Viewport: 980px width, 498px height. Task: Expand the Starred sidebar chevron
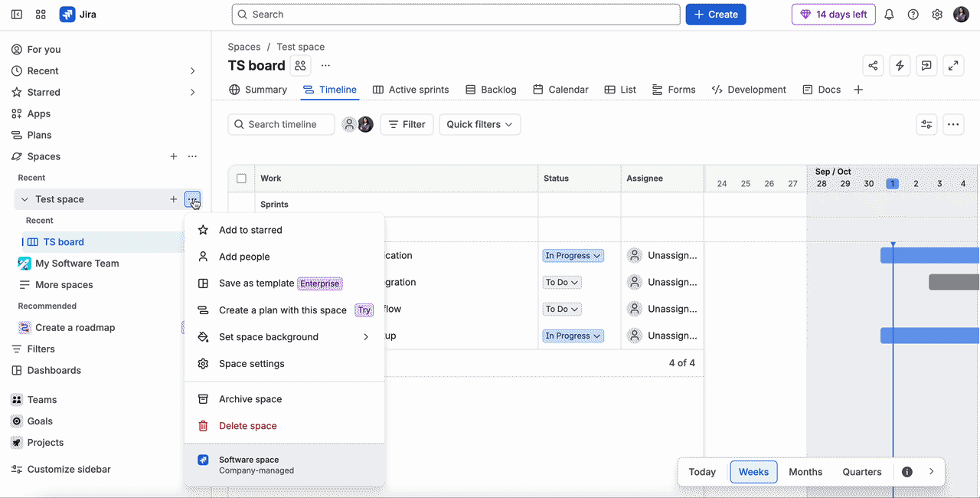tap(192, 92)
